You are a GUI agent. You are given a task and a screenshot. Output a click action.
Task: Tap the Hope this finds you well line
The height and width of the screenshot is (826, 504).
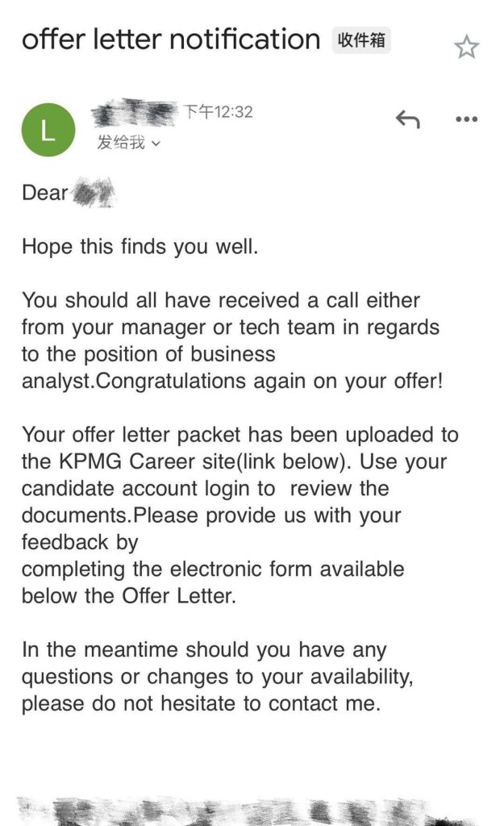(x=140, y=247)
